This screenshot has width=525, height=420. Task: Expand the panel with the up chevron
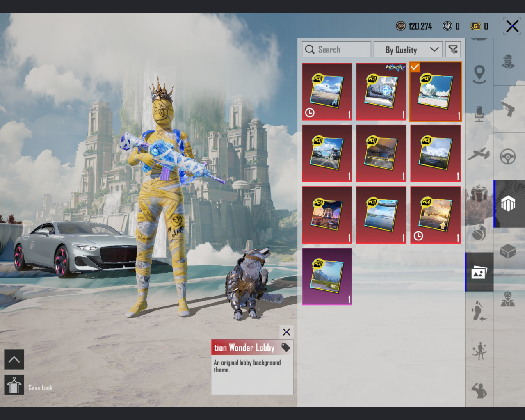(x=14, y=360)
